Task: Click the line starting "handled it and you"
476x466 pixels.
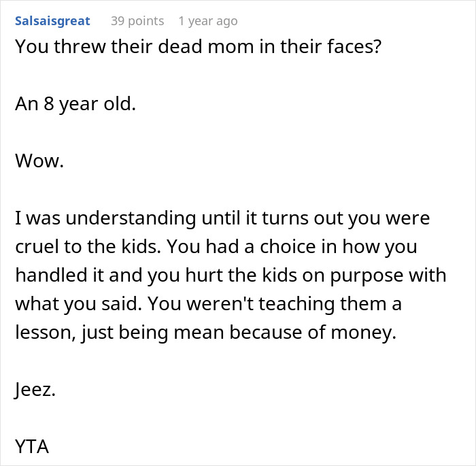Action: (x=231, y=276)
